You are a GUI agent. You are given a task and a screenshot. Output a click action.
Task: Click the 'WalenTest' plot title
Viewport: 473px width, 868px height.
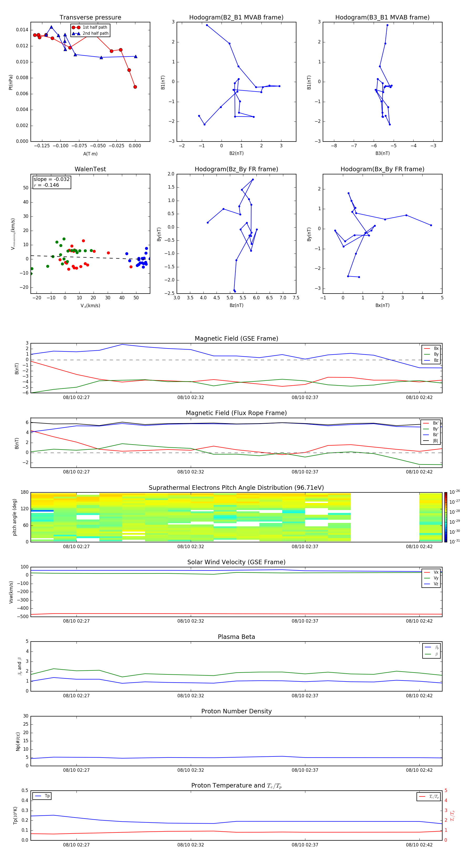pyautogui.click(x=90, y=169)
